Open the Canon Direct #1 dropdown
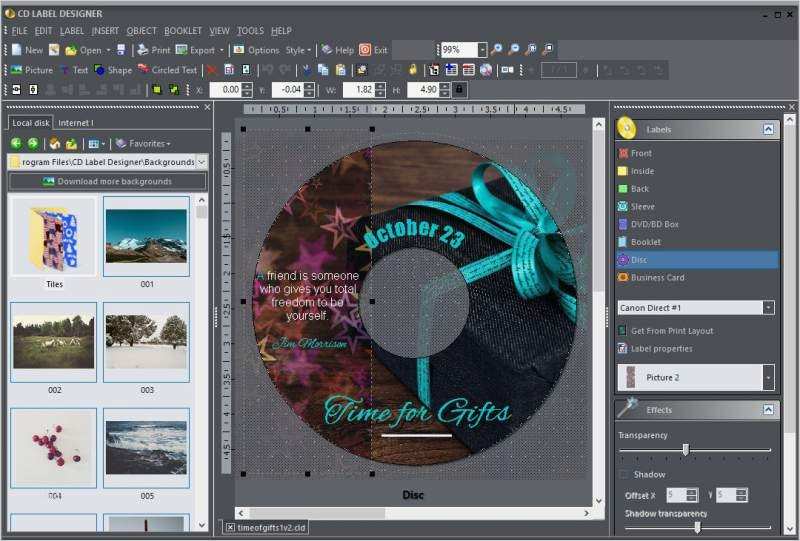Screen dimensions: 800x541 tap(767, 308)
